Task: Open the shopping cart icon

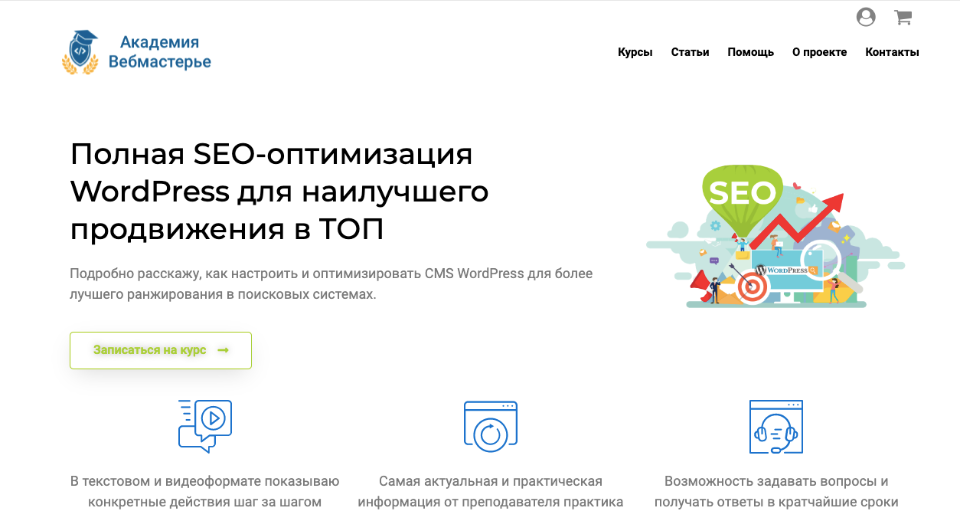Action: [902, 17]
